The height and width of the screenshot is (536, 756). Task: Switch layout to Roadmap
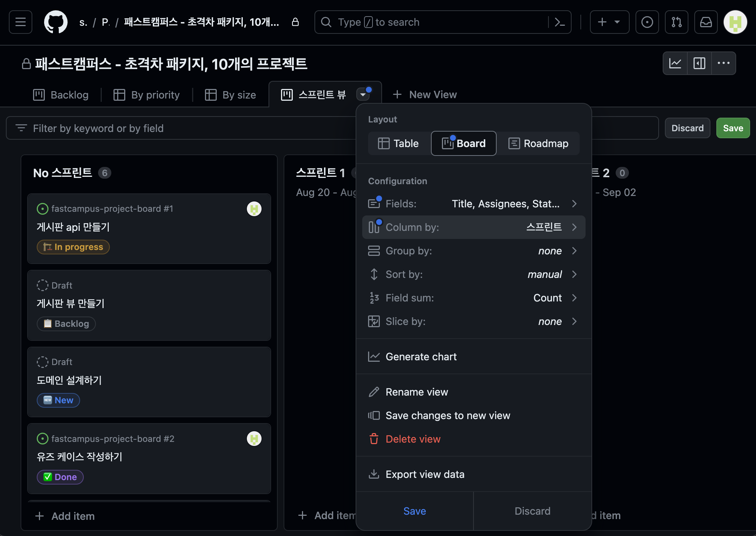point(538,143)
